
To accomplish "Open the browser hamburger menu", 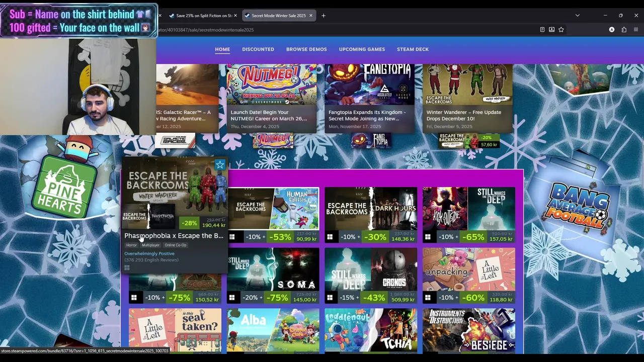I will (x=636, y=30).
